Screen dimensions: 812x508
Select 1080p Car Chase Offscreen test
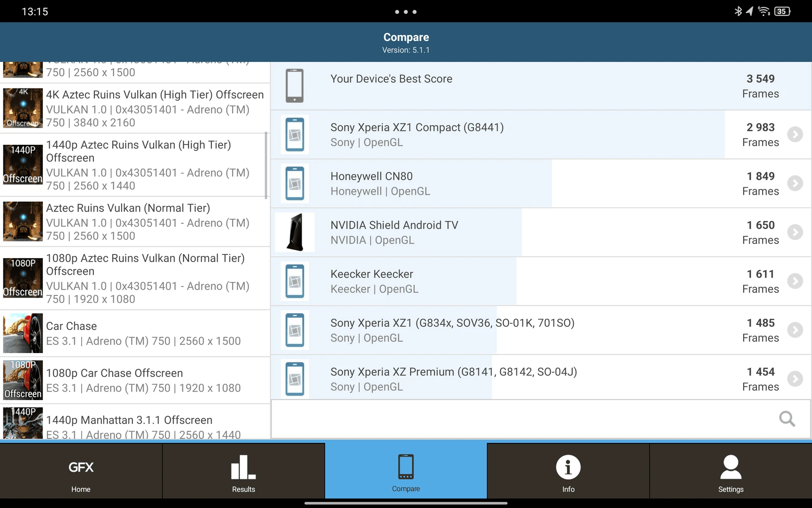135,381
